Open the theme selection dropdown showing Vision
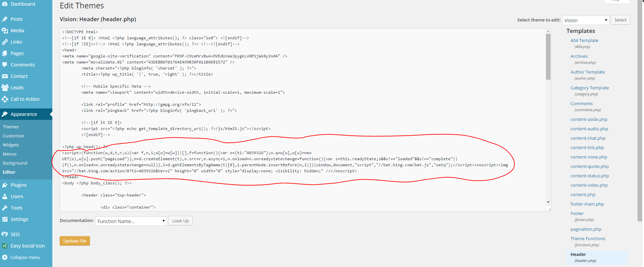This screenshot has width=644, height=267. point(586,20)
